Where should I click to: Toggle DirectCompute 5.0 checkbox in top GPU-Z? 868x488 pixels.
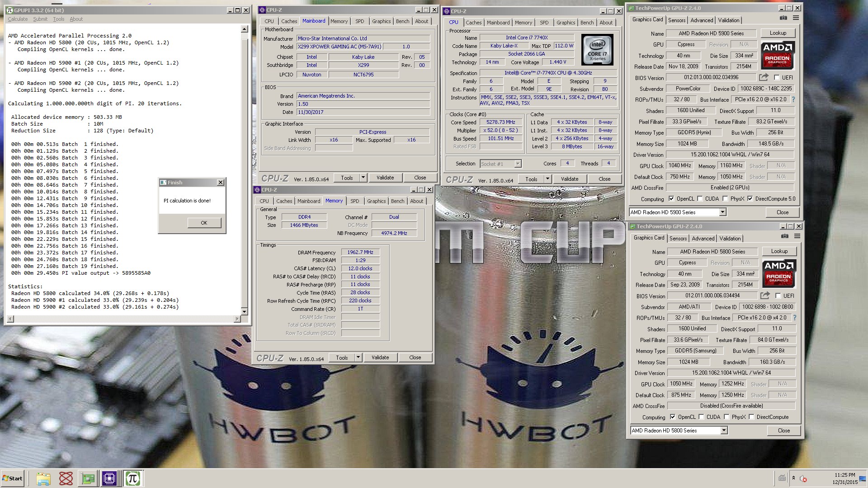(x=750, y=199)
